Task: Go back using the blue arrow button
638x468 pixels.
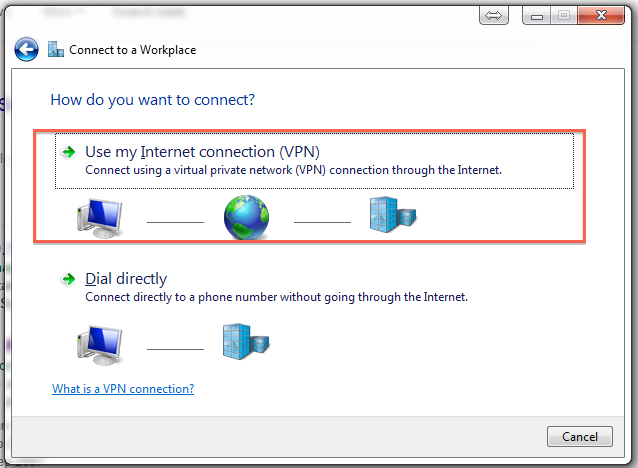Action: coord(26,50)
